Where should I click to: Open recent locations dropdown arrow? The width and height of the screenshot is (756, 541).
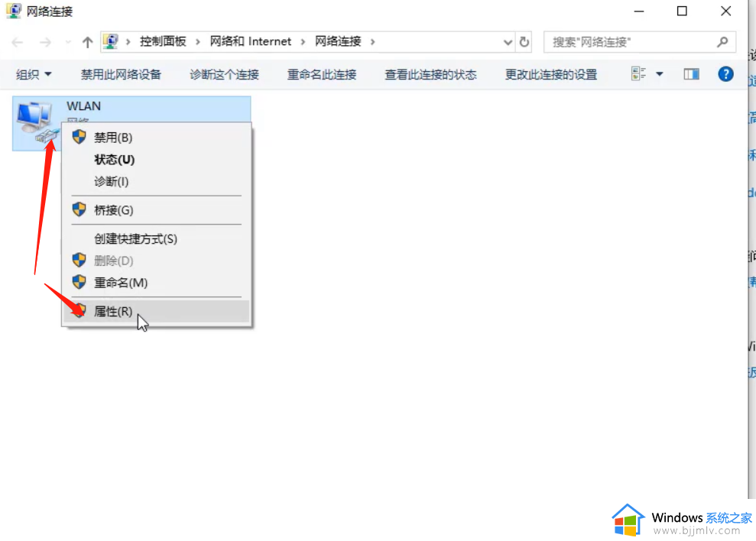point(68,43)
